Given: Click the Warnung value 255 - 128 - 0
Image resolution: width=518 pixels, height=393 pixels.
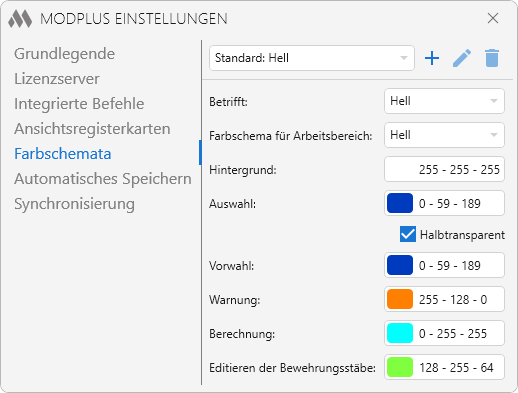Looking at the screenshot, I should [453, 300].
